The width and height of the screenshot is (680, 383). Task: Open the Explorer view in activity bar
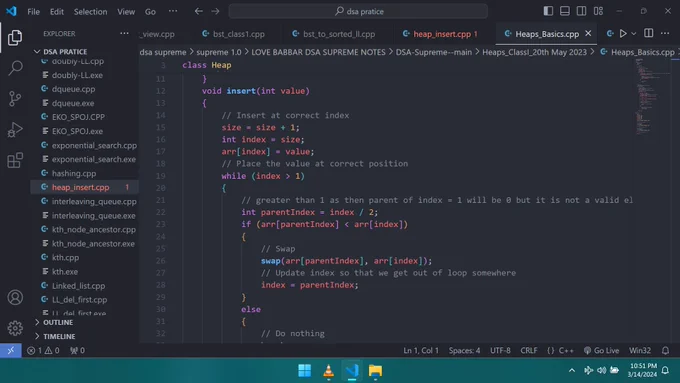[x=15, y=38]
